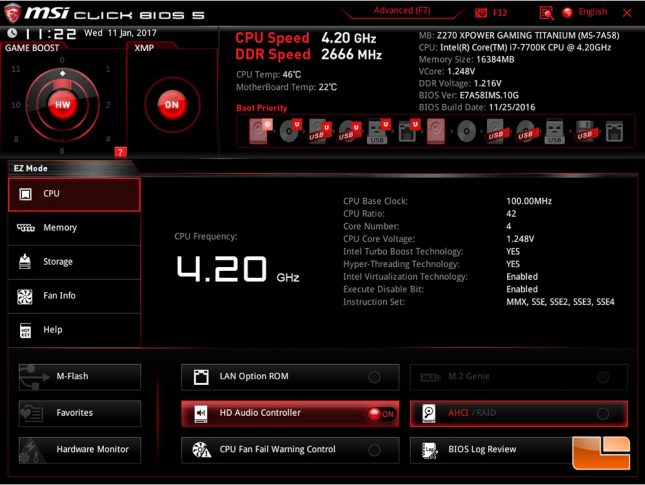Click the BIOS Ver E7A58IMS.10G value
This screenshot has height=485, width=645.
[489, 95]
